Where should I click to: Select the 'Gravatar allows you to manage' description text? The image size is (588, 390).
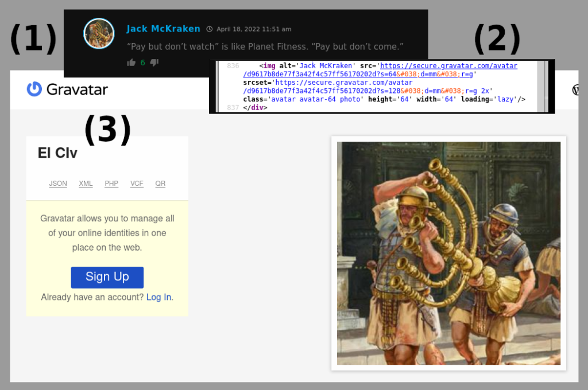[x=107, y=233]
